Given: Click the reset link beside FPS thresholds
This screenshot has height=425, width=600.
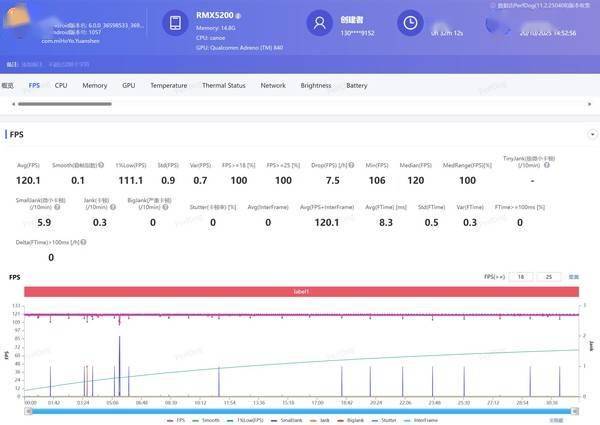Looking at the screenshot, I should click(x=574, y=276).
